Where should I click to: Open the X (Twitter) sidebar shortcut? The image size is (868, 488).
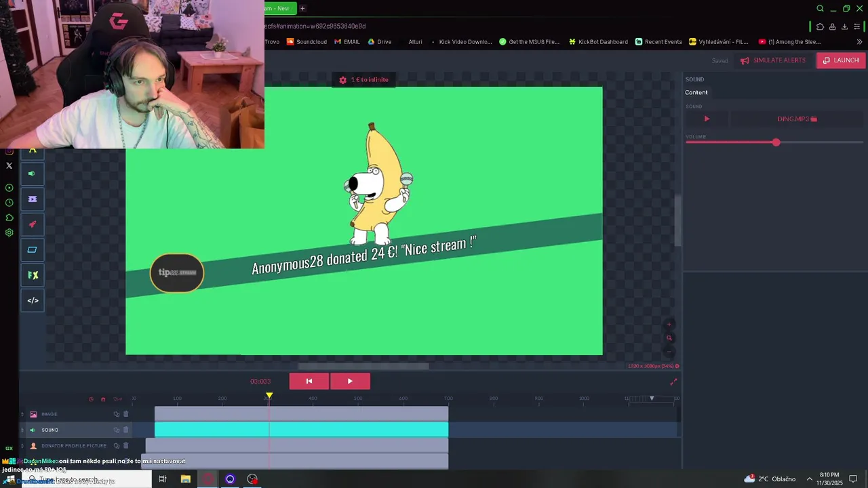9,165
